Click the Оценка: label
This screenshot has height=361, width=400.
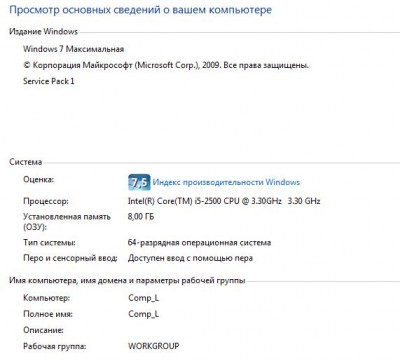(x=38, y=180)
